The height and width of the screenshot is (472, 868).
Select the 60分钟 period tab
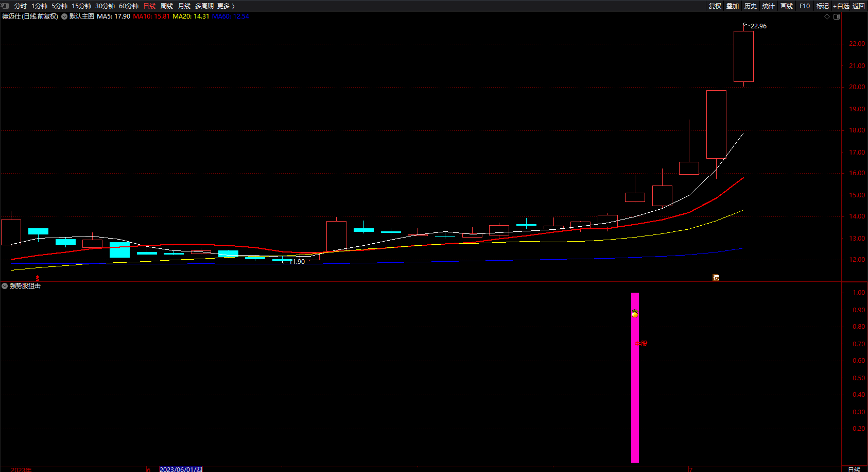pyautogui.click(x=129, y=6)
